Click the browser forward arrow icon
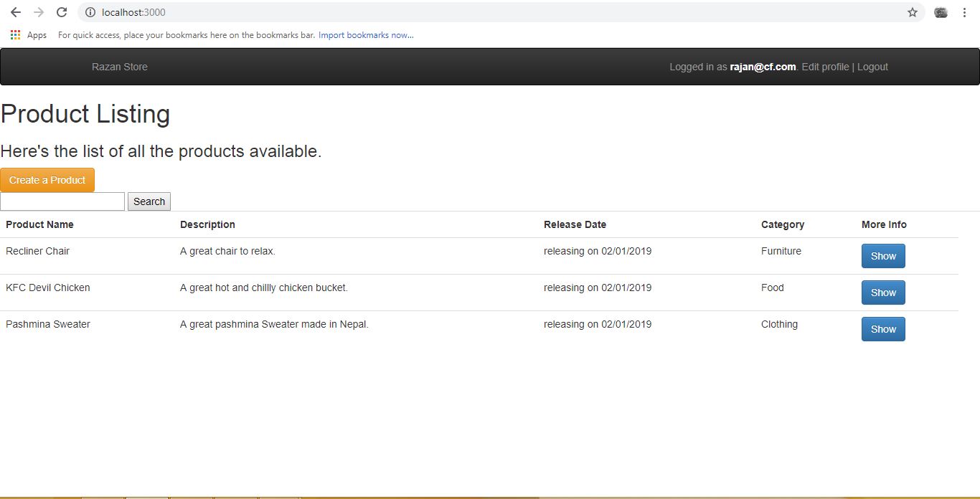980x499 pixels. pyautogui.click(x=39, y=12)
